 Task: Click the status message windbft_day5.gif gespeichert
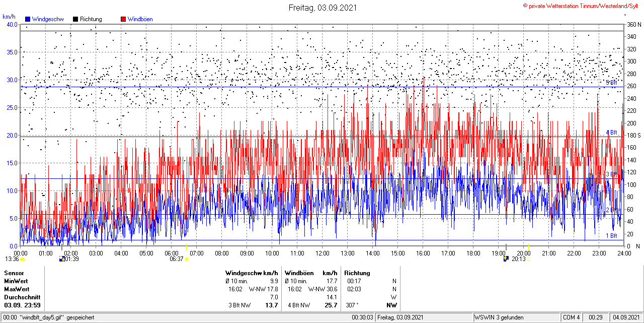[56, 317]
